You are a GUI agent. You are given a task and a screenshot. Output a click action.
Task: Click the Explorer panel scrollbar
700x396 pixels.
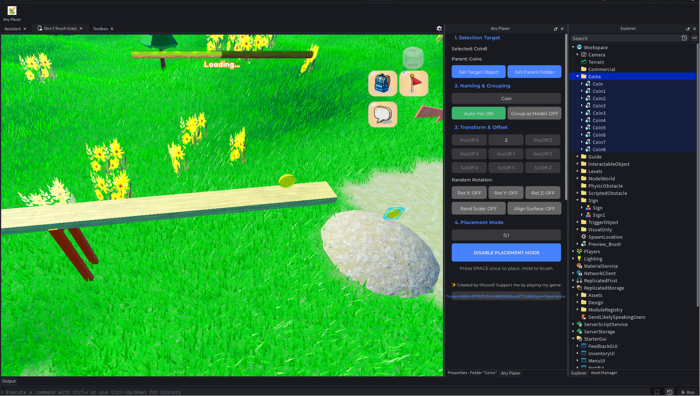tap(698, 174)
